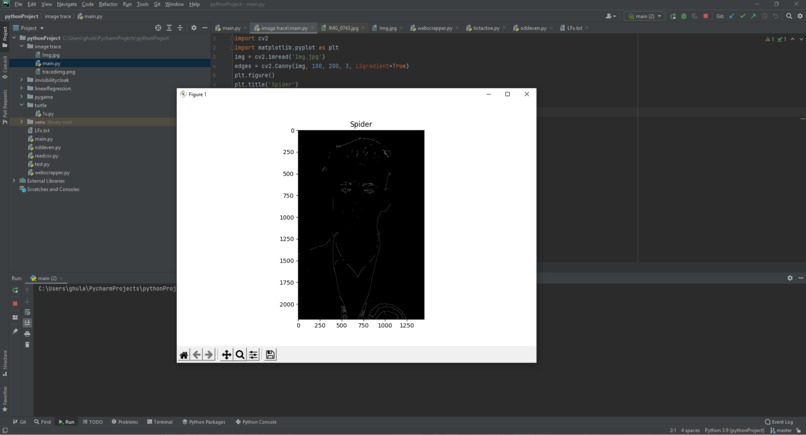Click Git push green arrow
806x435 pixels.
click(x=753, y=16)
